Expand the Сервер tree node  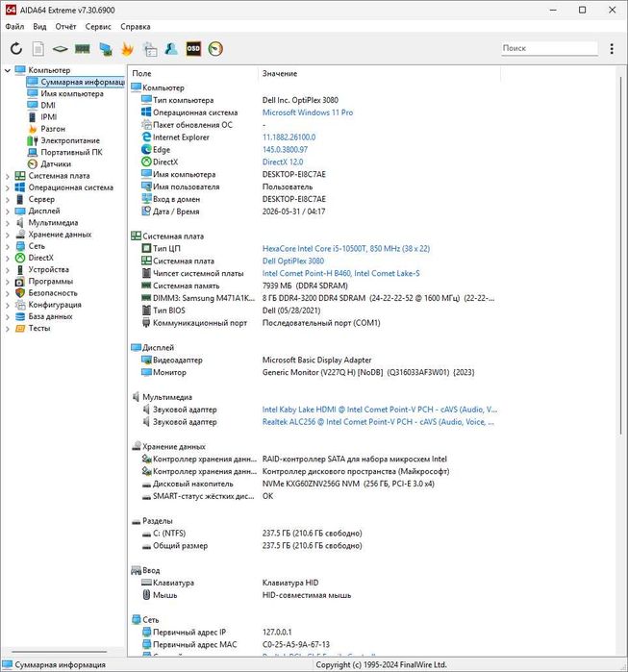point(8,199)
